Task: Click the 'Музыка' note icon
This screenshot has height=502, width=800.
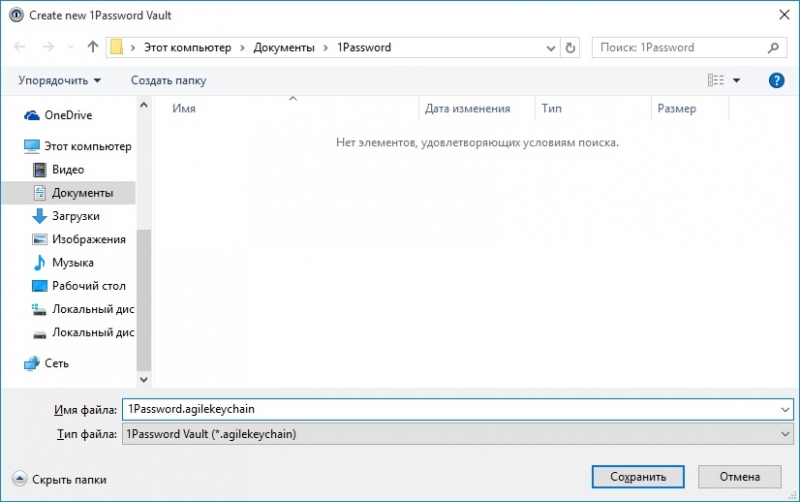Action: [x=39, y=262]
